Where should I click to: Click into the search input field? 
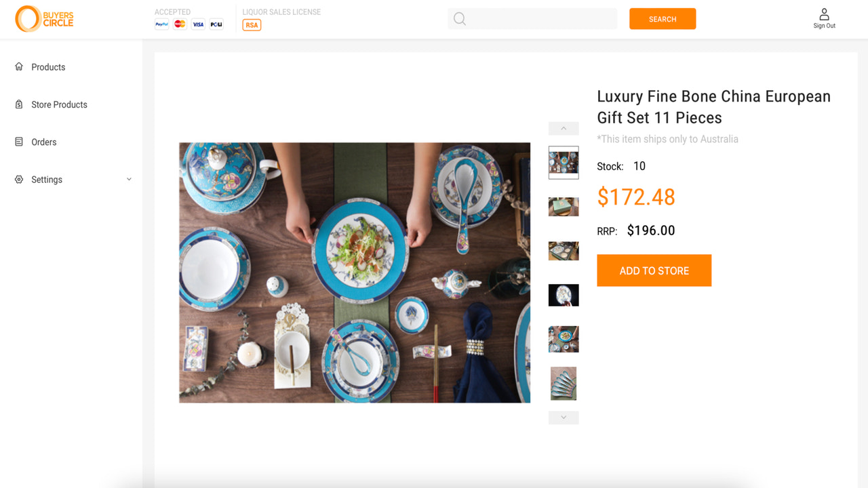click(542, 19)
